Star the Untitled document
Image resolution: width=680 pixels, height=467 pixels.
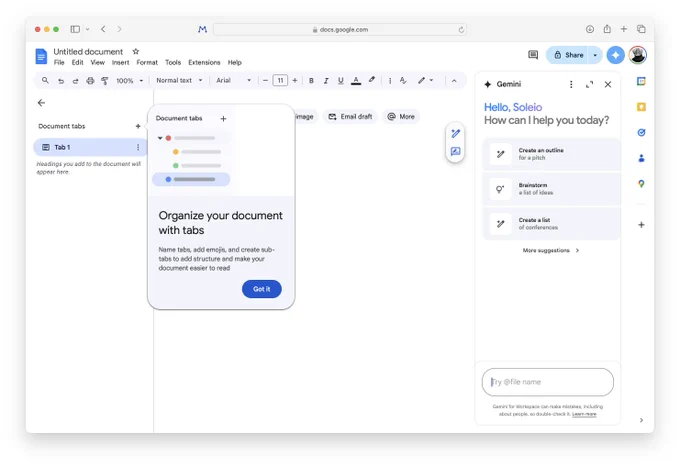pyautogui.click(x=136, y=52)
